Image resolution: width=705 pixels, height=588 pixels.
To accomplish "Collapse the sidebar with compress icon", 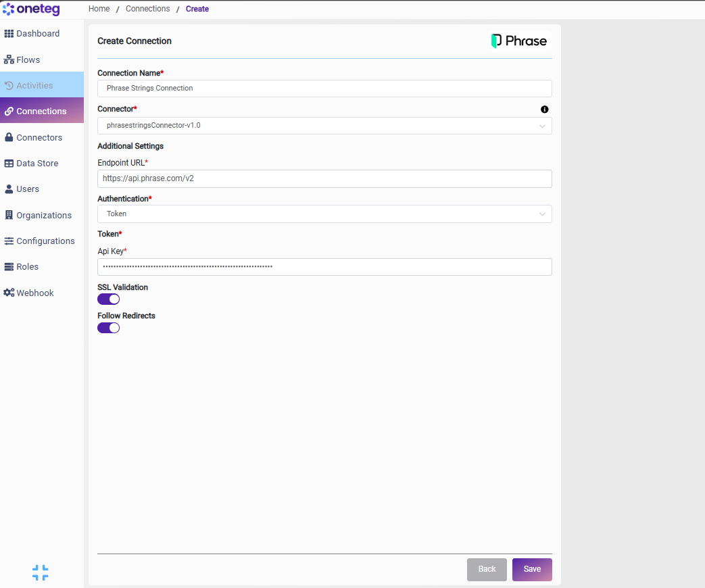I will click(41, 572).
